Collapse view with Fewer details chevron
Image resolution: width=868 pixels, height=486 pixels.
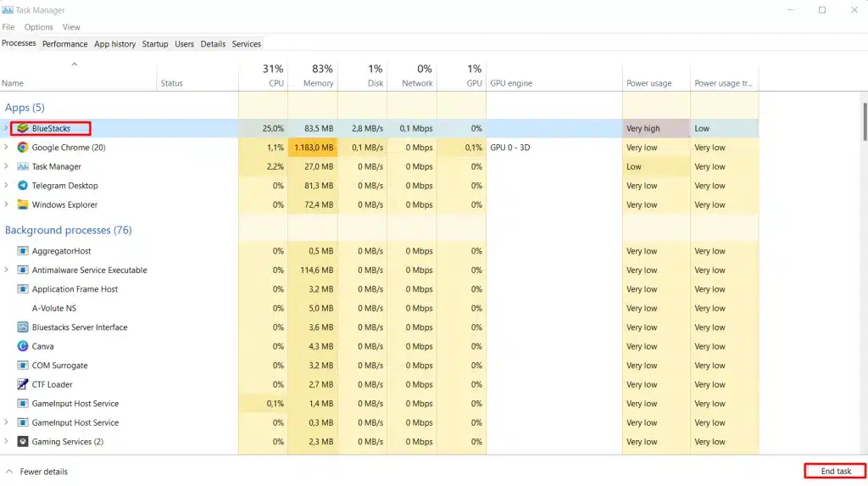8,472
